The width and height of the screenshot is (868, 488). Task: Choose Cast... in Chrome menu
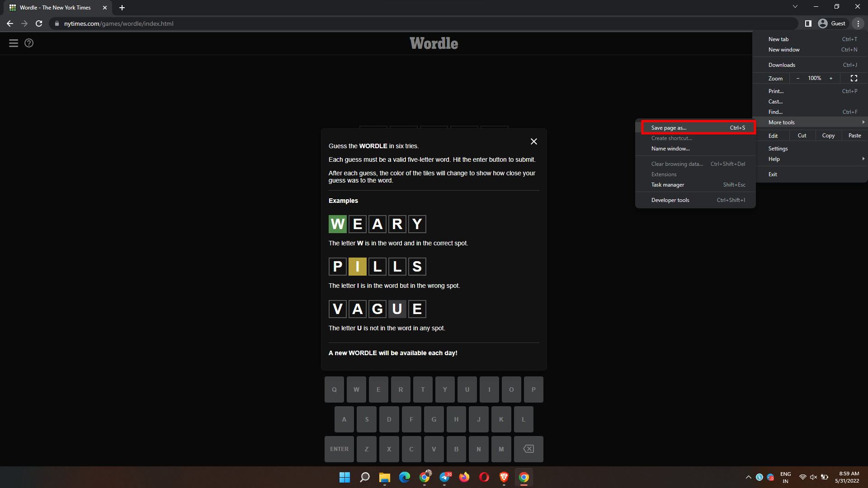click(x=810, y=102)
